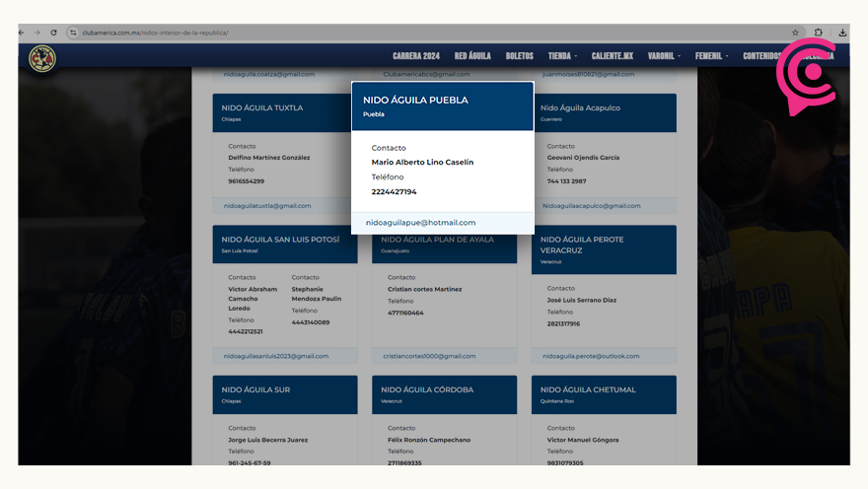868x489 pixels.
Task: Click the Nidoaguilaacapulco@gmail.com email link
Action: pyautogui.click(x=591, y=206)
